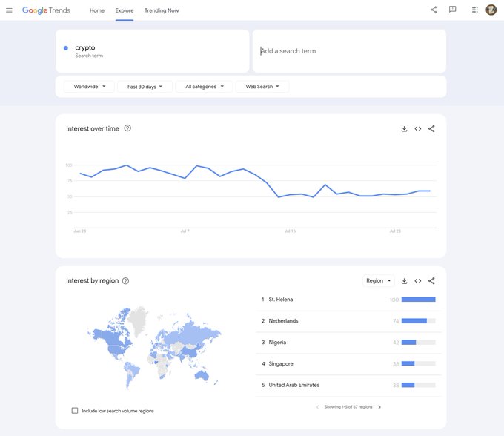Share the Interest over time chart
Viewport: 504px width, 436px height.
click(x=431, y=128)
